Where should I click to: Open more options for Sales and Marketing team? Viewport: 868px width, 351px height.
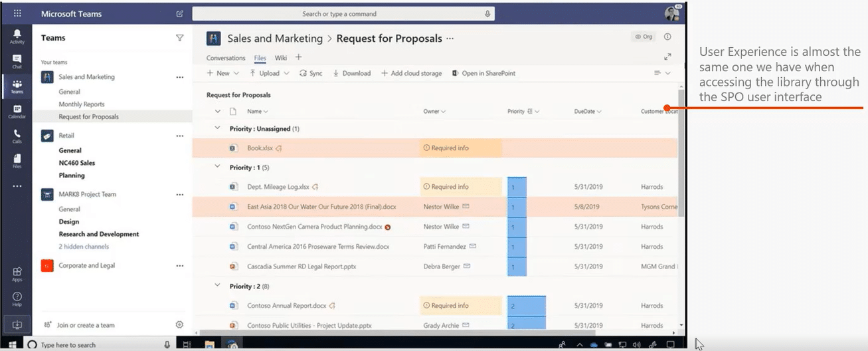point(179,77)
